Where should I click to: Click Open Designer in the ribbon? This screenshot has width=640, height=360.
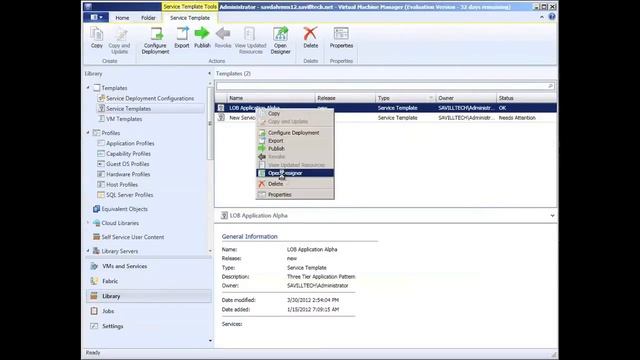click(x=280, y=40)
